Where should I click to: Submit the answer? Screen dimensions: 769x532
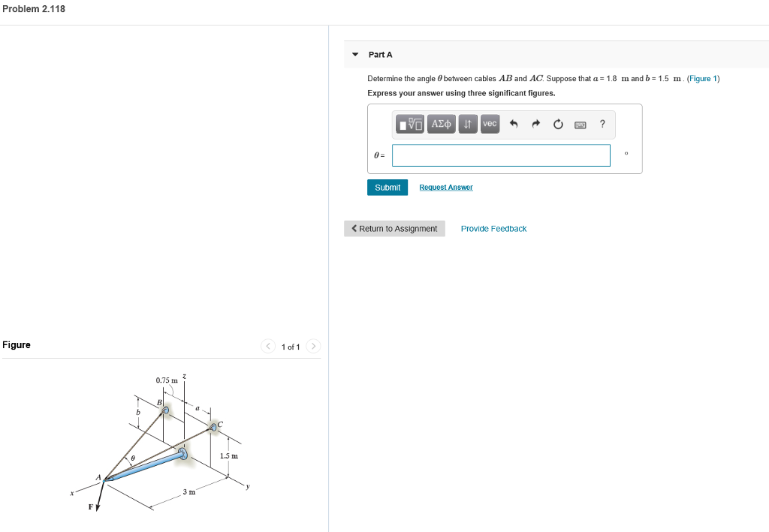(x=388, y=188)
